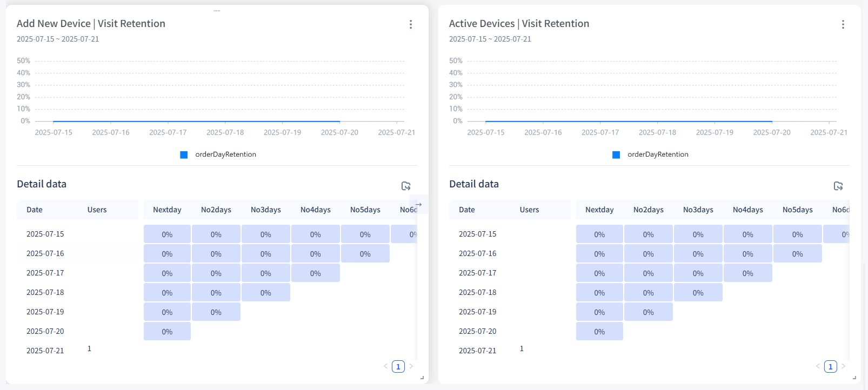This screenshot has width=868, height=390.
Task: Click the blue legend swatch in Active Devices chart
Action: coord(616,155)
